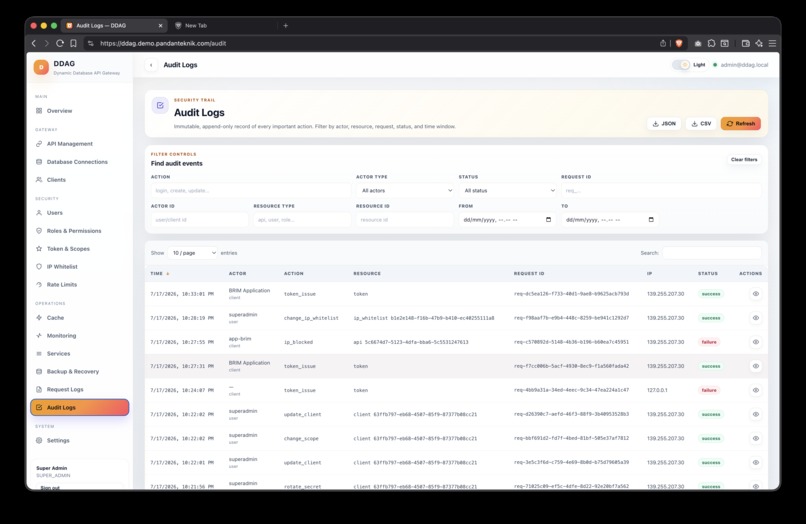Click the Settings gear icon

click(x=39, y=441)
